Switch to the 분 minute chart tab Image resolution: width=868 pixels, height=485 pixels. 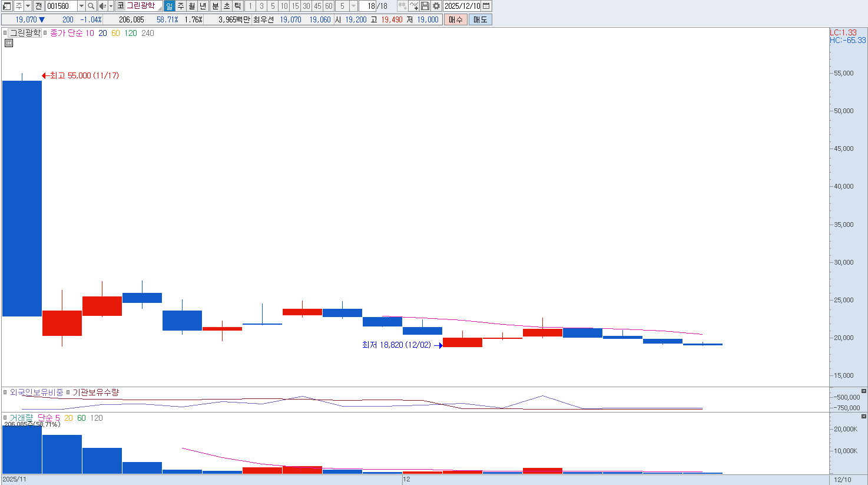[x=215, y=6]
